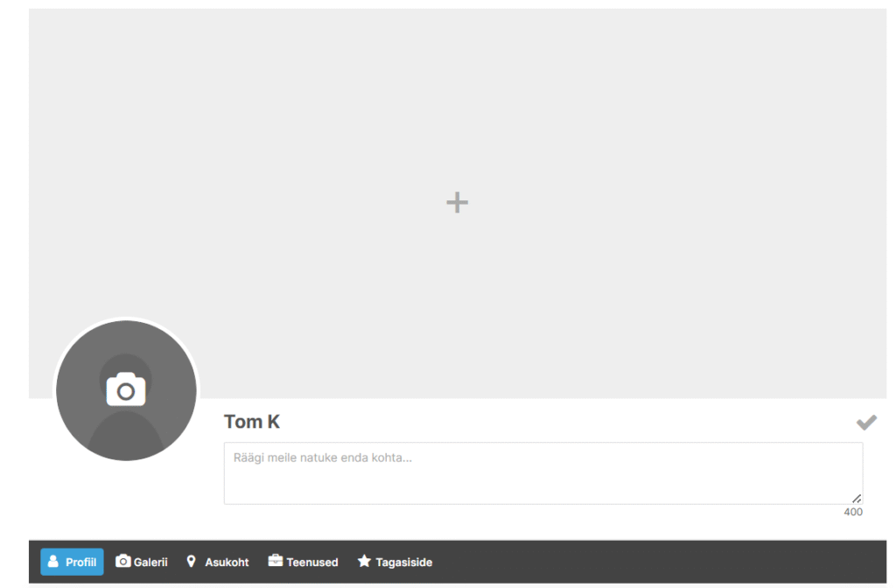
Task: Click the Tom K name heading
Action: tap(251, 422)
